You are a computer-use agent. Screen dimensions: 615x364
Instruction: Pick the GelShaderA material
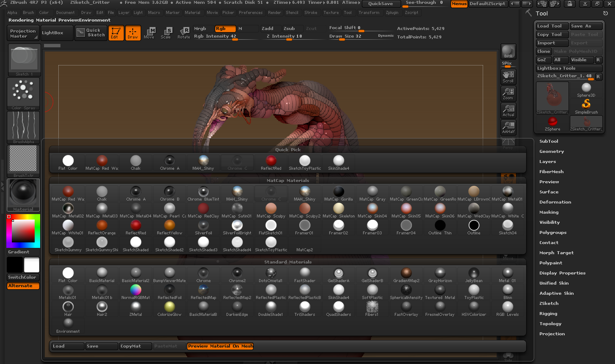pos(339,275)
